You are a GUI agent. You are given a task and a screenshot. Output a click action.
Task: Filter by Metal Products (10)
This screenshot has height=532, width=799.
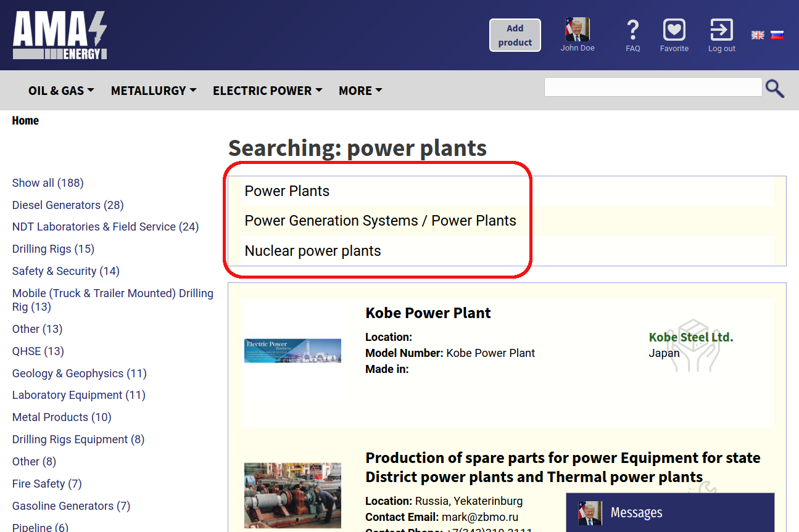click(x=62, y=417)
